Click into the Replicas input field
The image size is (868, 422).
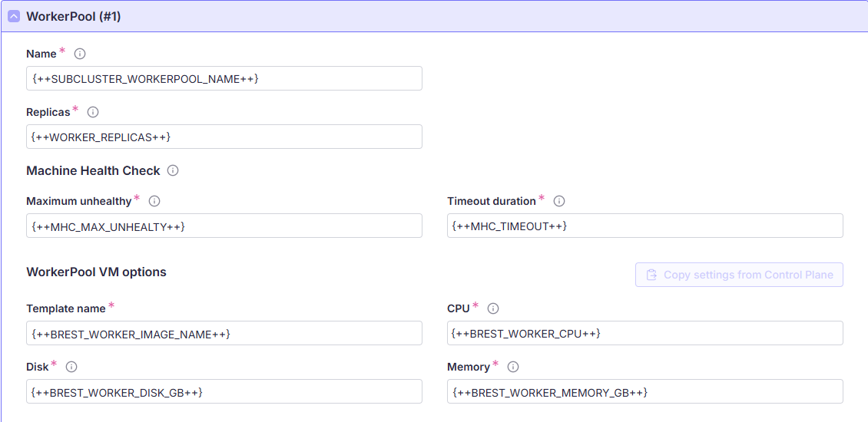pyautogui.click(x=224, y=137)
